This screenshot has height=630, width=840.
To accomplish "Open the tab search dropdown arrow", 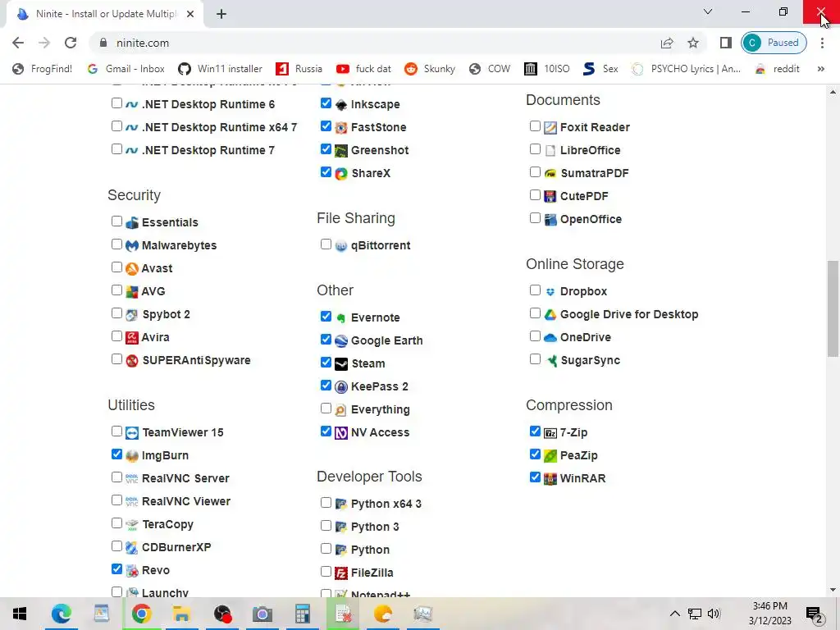I will [708, 11].
